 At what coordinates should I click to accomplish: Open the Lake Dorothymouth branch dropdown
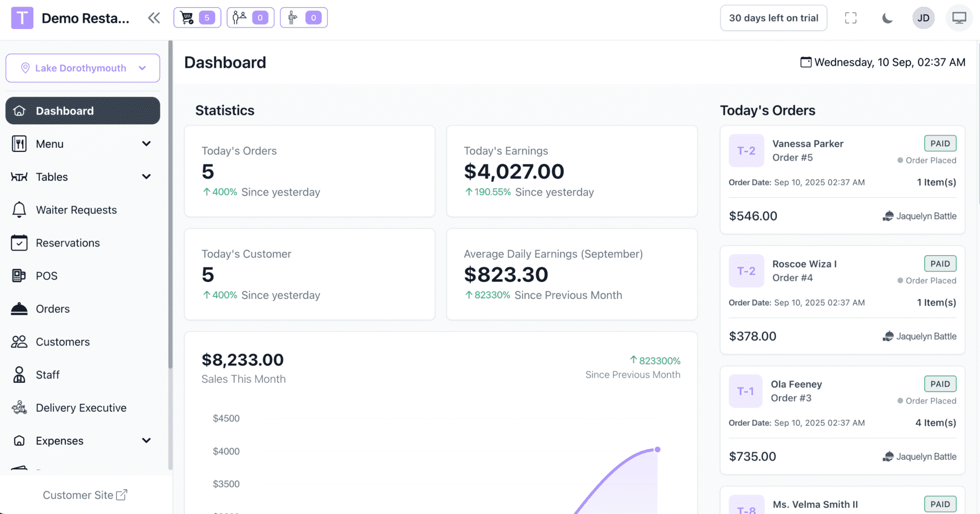(82, 68)
